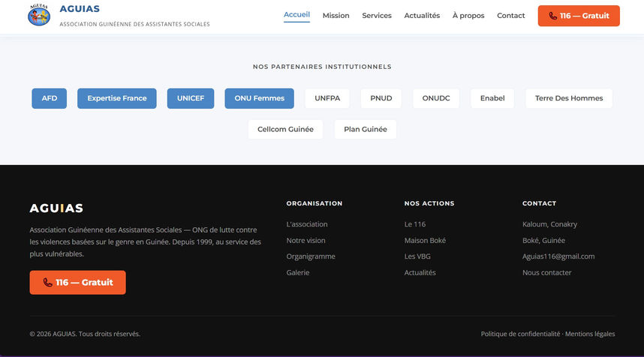The image size is (644, 357).
Task: Open the Les VBG footer link
Action: 417,256
